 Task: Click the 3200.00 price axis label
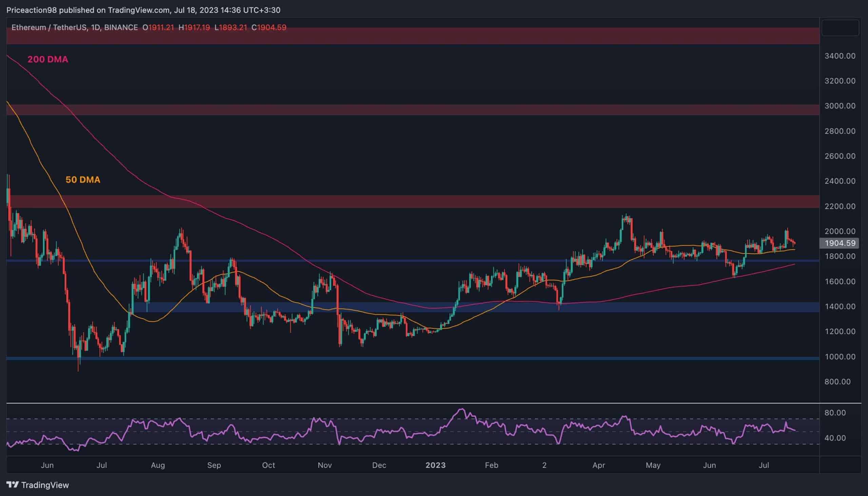pos(840,81)
